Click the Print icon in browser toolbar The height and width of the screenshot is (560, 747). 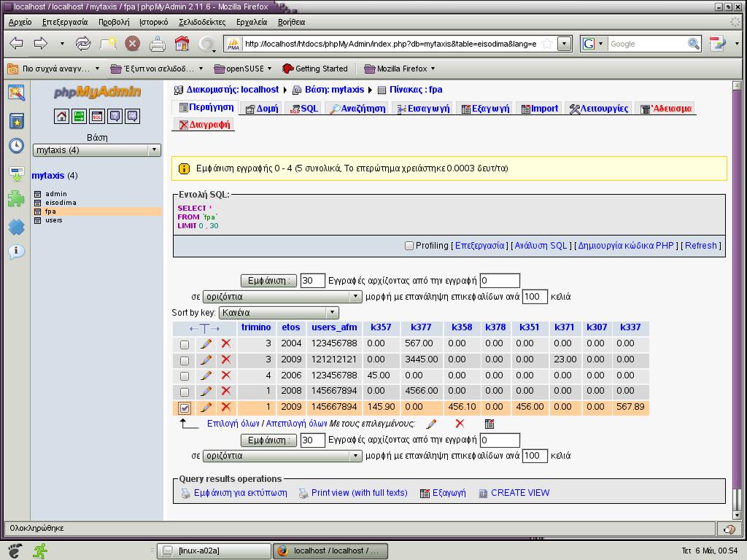158,44
